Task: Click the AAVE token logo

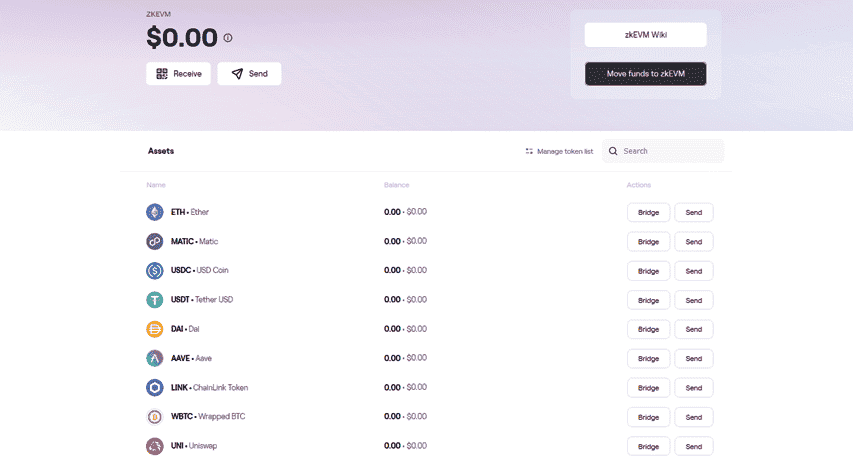Action: tap(154, 358)
